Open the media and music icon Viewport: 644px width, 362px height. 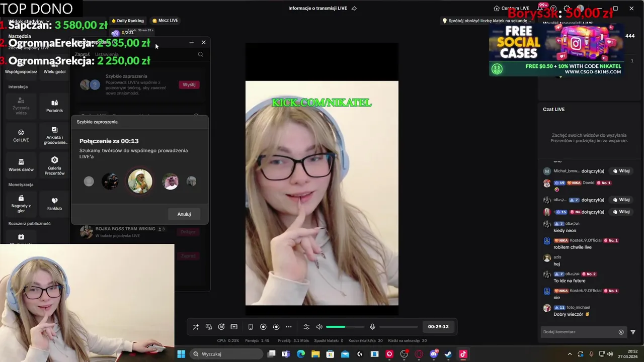(x=209, y=327)
